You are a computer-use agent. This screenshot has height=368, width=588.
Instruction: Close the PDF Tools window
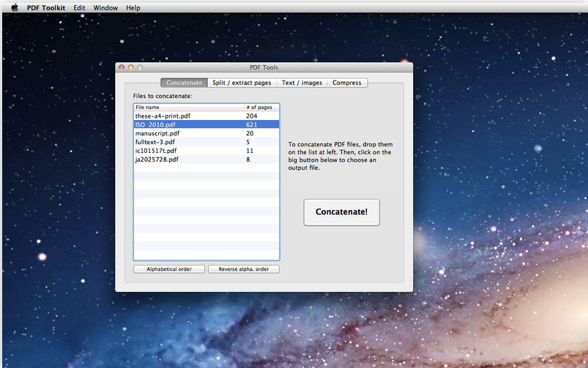(122, 67)
